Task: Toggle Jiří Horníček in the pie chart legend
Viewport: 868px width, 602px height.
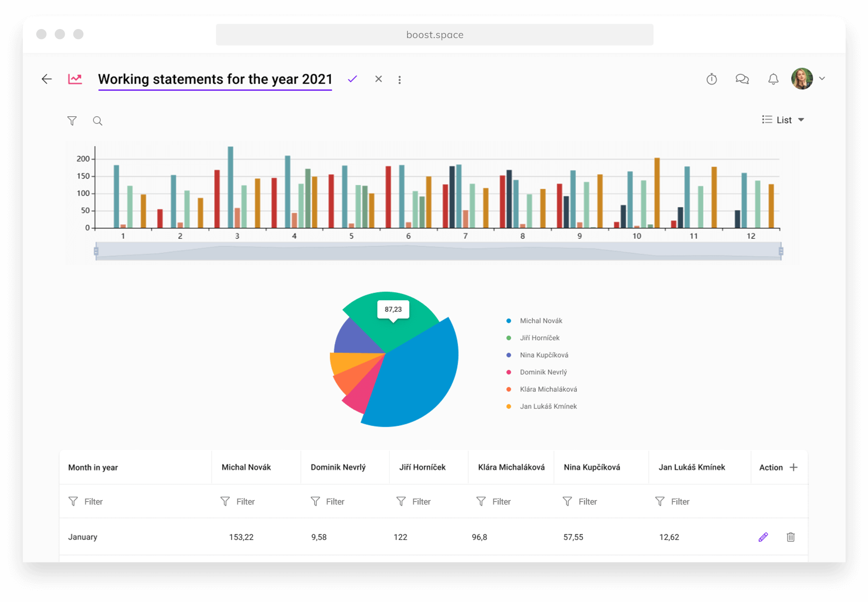Action: (539, 338)
